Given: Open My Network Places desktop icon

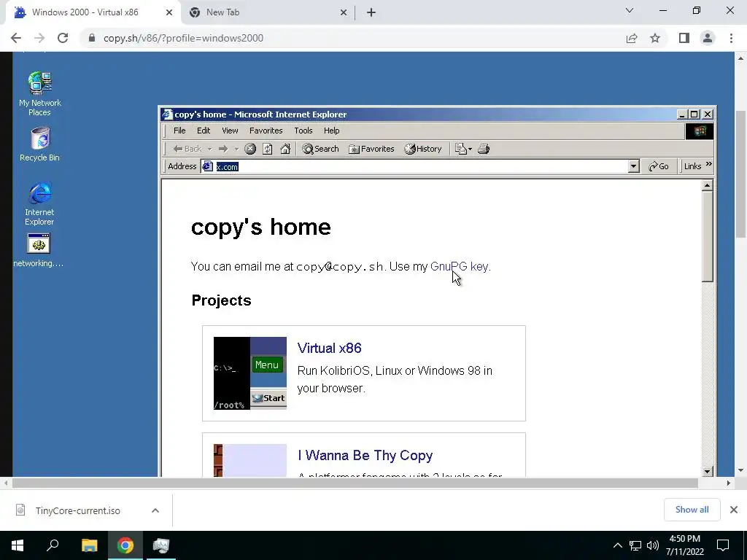Looking at the screenshot, I should click(40, 93).
